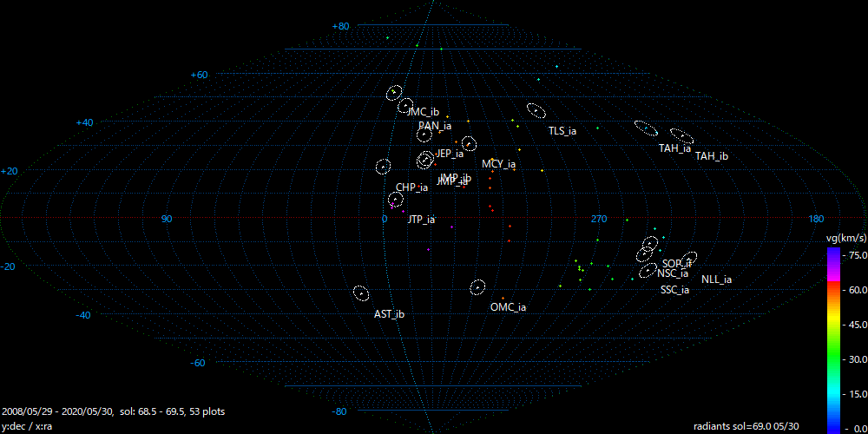This screenshot has width=868, height=434.
Task: Click the 'y:dec / x:ra' axis legend
Action: (x=30, y=427)
